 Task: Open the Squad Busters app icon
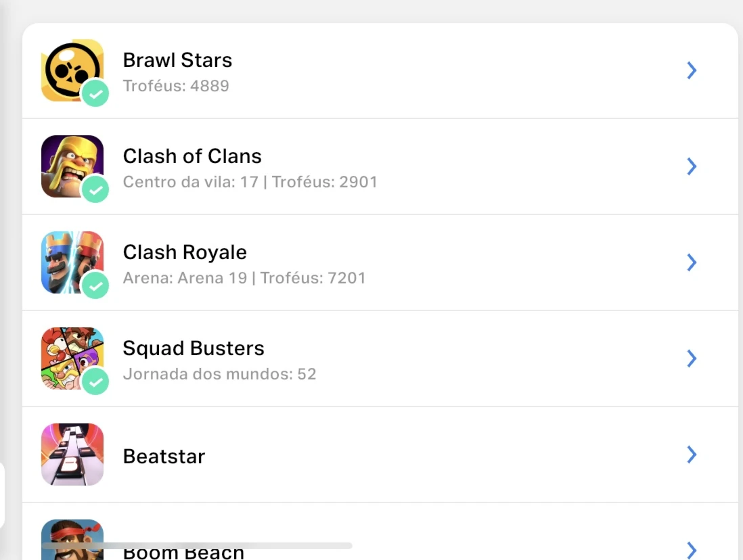pos(72,358)
